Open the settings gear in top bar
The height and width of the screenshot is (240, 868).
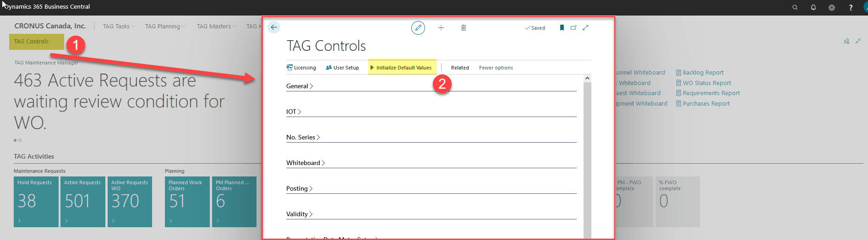832,7
